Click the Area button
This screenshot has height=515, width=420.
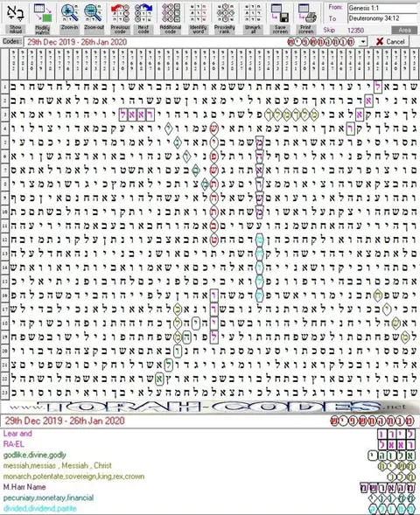[x=404, y=31]
